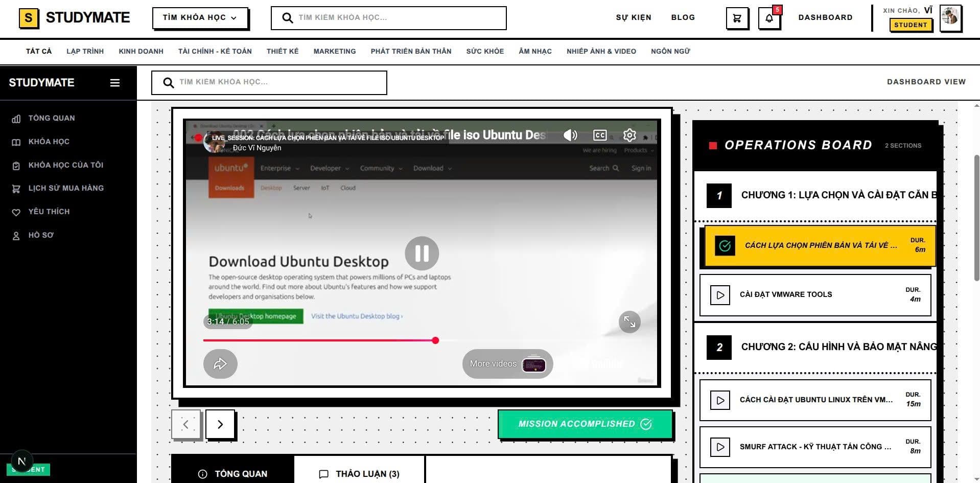Go to the previous lesson arrow
Screen dimensions: 980x483
186,424
